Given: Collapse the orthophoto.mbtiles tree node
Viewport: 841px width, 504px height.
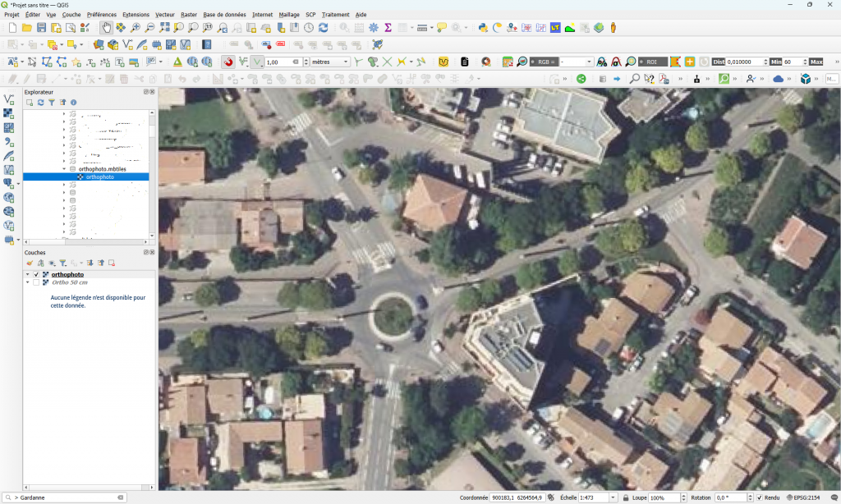Looking at the screenshot, I should click(x=64, y=168).
